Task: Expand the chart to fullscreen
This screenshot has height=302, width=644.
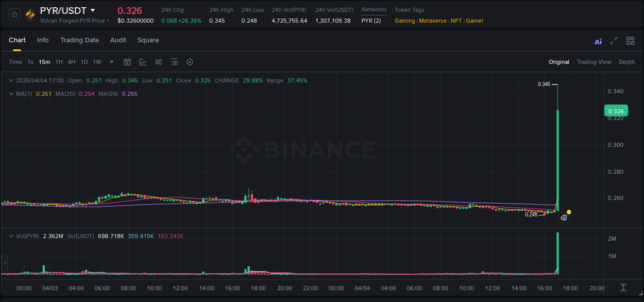Action: click(613, 41)
